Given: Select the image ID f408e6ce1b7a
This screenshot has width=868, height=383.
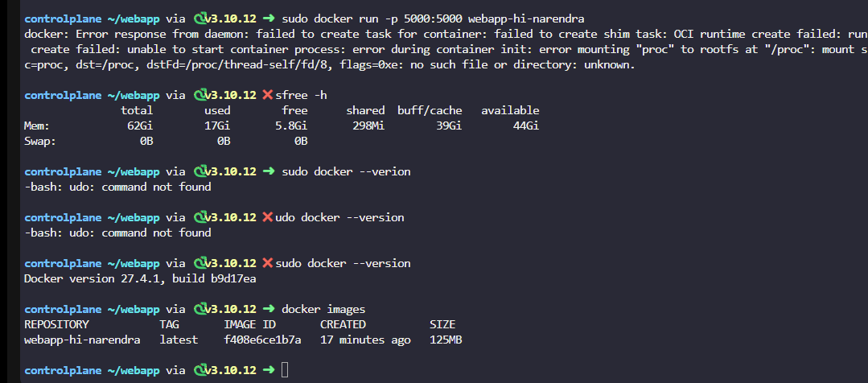Looking at the screenshot, I should tap(262, 340).
